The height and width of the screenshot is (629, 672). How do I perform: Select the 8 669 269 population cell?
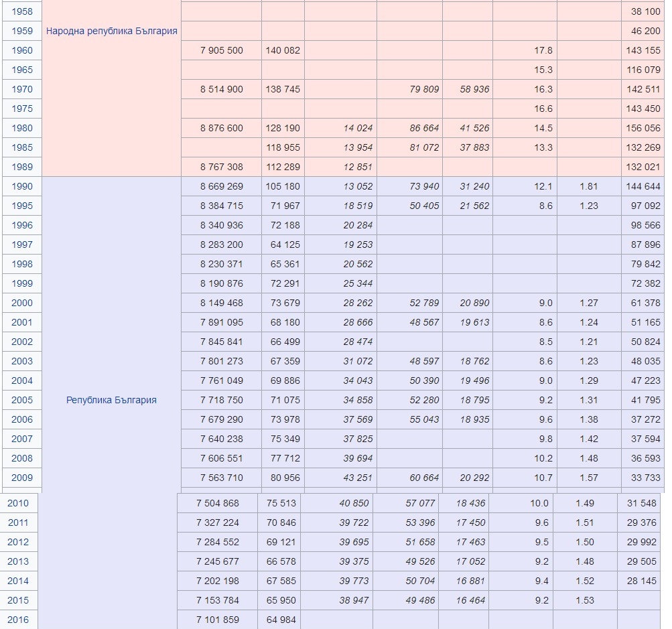tap(222, 186)
